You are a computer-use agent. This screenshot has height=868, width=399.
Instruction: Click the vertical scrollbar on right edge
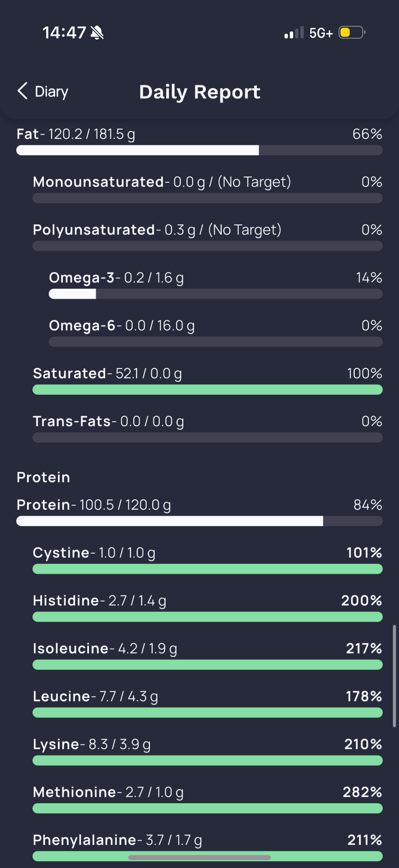click(x=394, y=676)
